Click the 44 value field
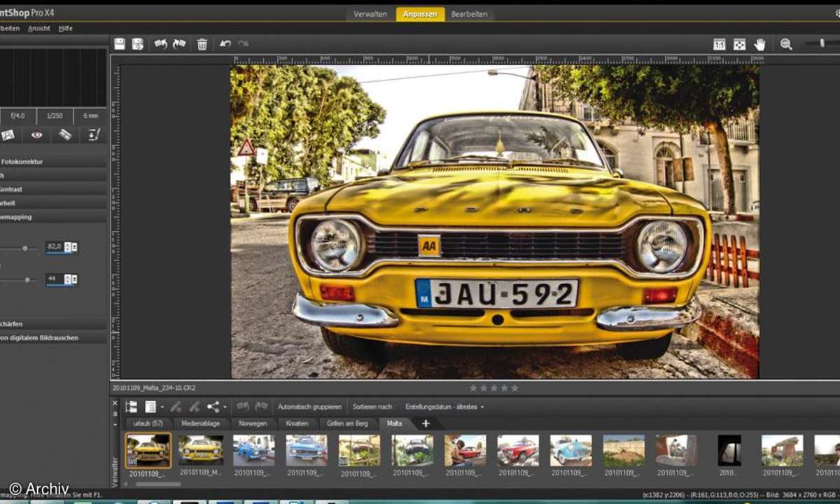The width and height of the screenshot is (840, 504). [55, 280]
